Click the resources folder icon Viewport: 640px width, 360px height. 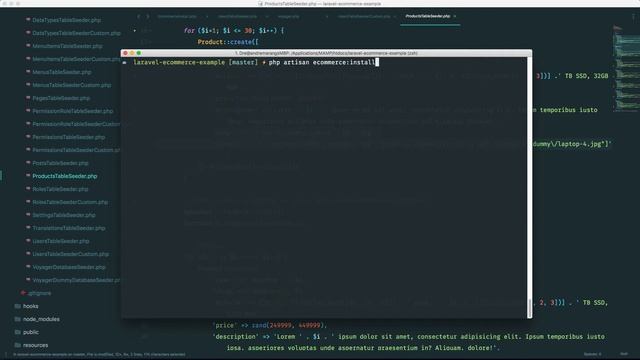coord(18,345)
